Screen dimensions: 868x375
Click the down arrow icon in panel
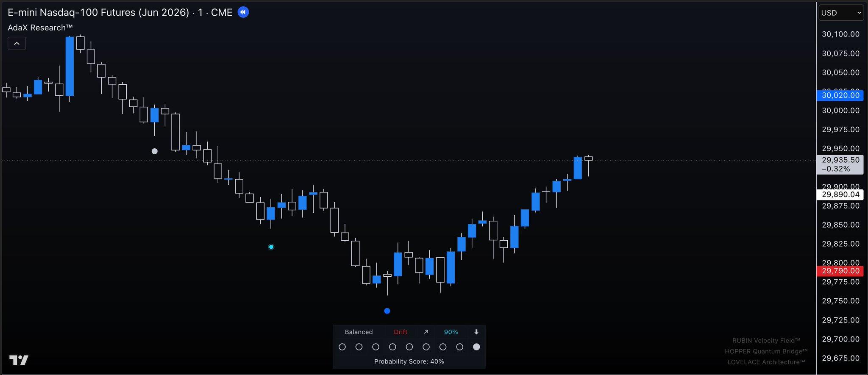(x=476, y=332)
